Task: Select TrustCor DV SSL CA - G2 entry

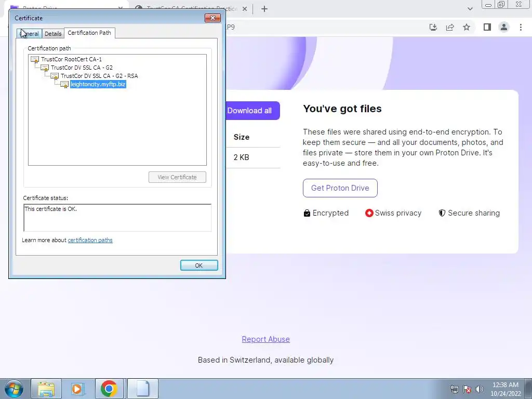Action: (82, 68)
